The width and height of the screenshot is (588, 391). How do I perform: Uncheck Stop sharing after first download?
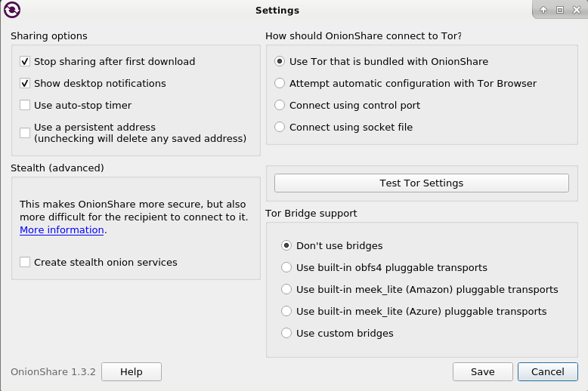pos(26,62)
